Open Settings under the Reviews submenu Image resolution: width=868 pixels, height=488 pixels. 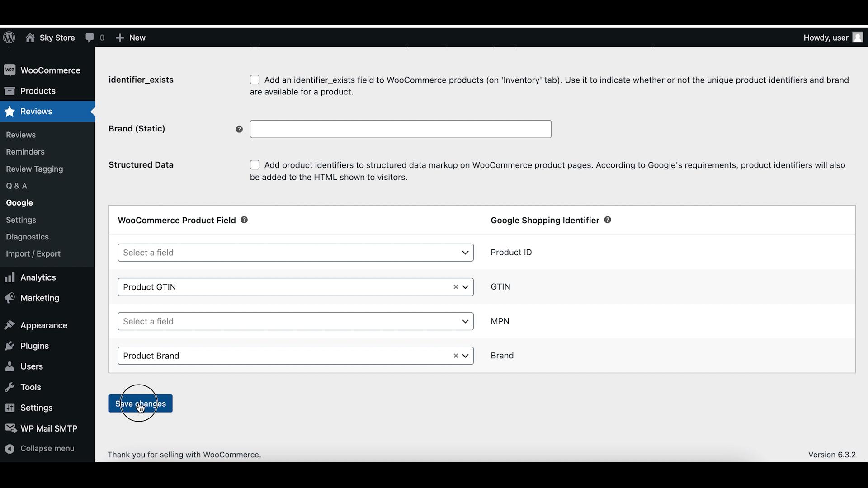[x=21, y=220]
